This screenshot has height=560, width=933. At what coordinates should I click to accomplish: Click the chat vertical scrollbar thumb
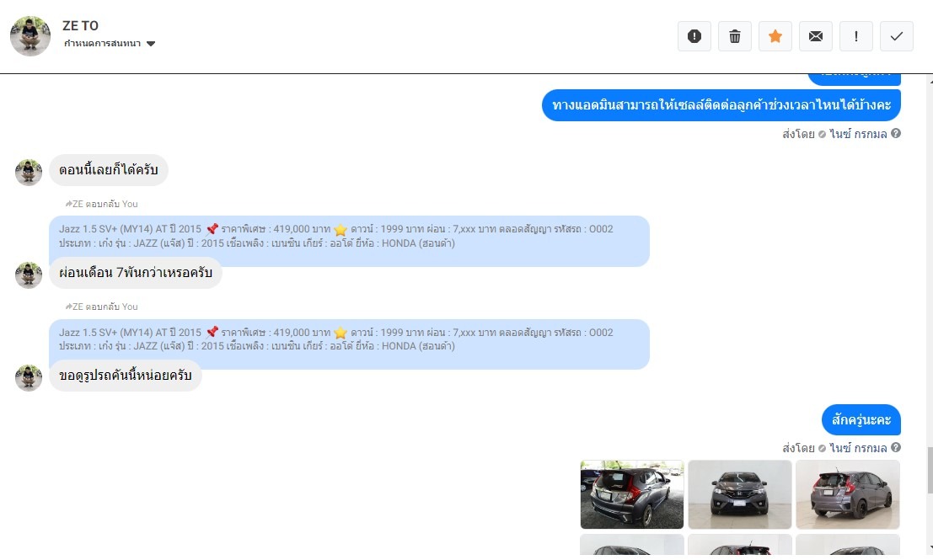[x=930, y=471]
